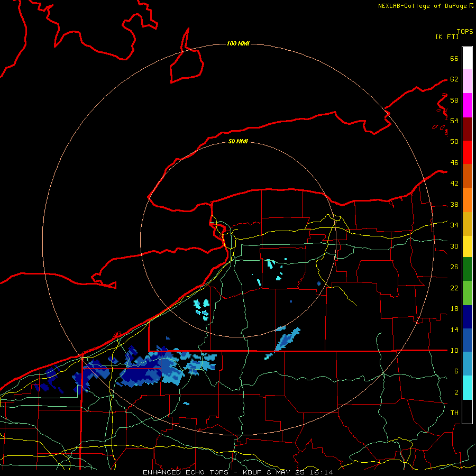Click the [K FT] units label
This screenshot has height=476, width=476.
(447, 36)
